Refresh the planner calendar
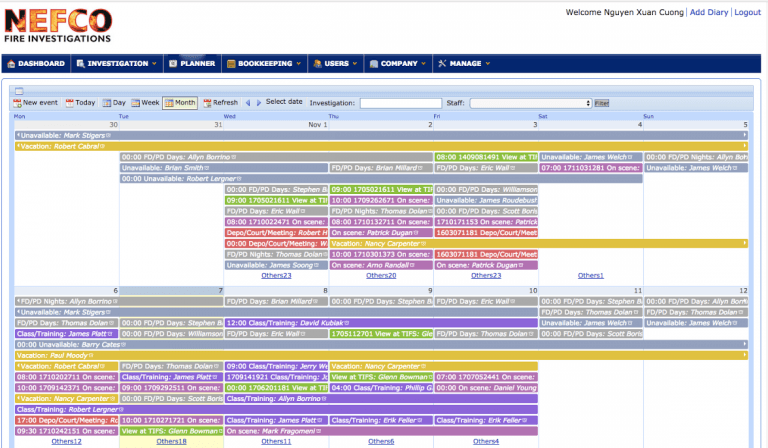The width and height of the screenshot is (768, 448). 220,103
